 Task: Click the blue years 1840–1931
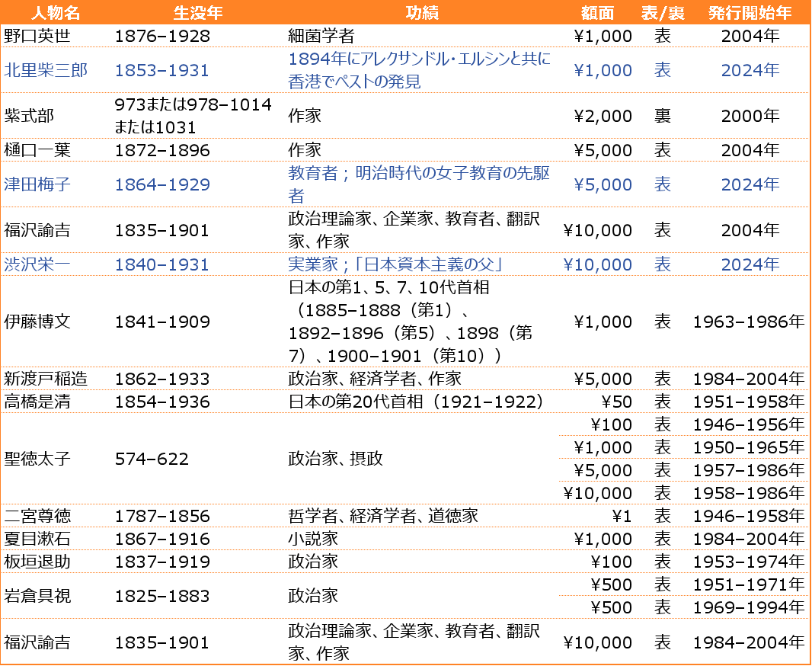click(162, 264)
